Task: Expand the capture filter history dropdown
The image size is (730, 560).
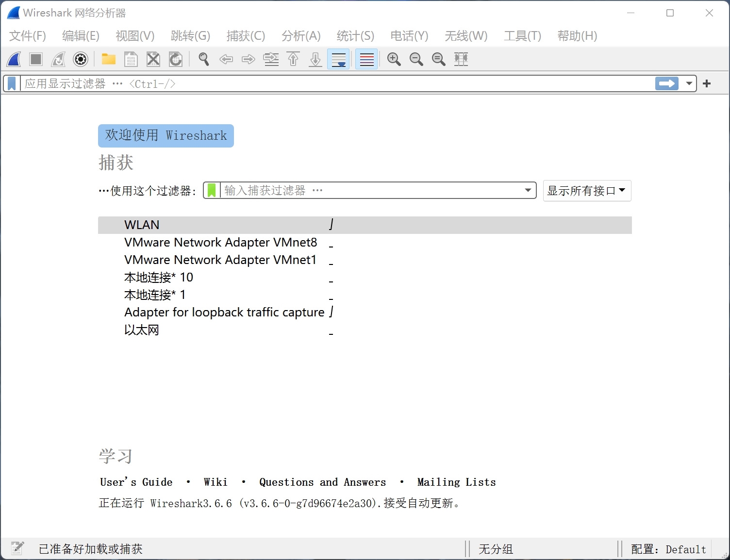Action: coord(528,190)
